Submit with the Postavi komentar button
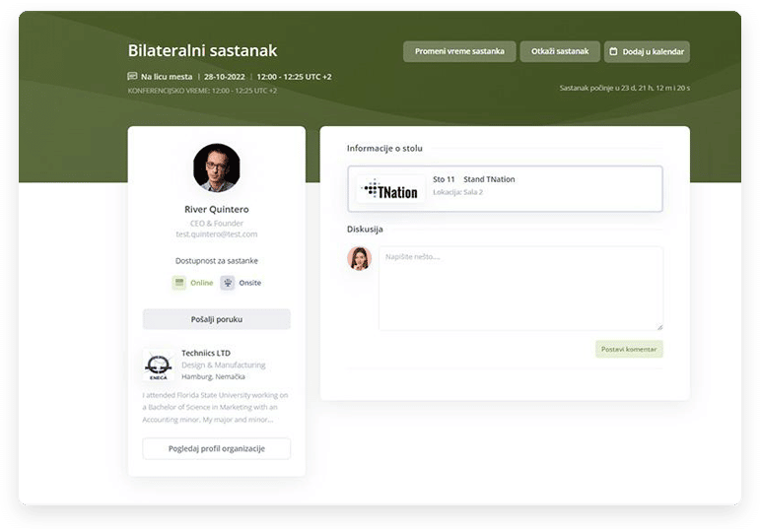 629,349
